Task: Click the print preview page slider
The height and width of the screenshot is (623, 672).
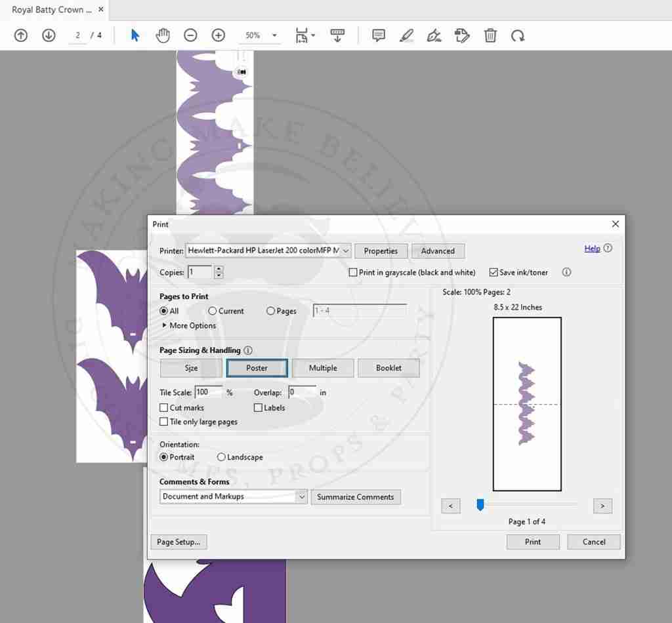Action: [480, 504]
